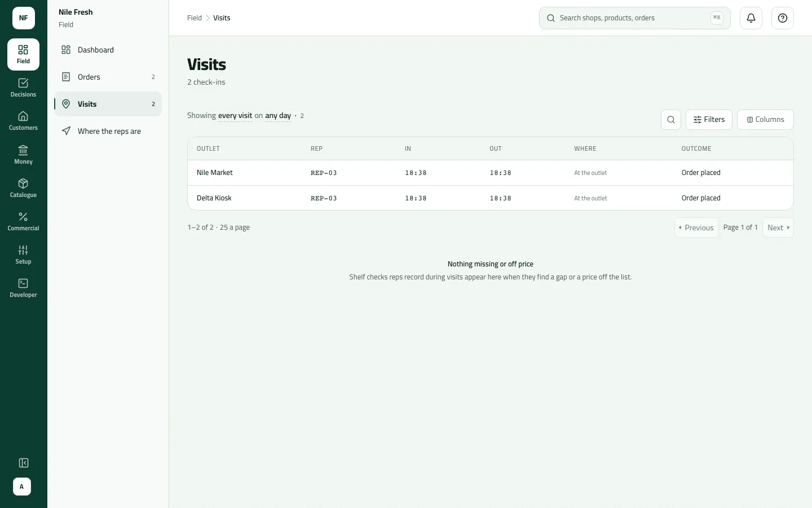Click 'REP-03' in the Delta Kiosk row
The height and width of the screenshot is (508, 812).
click(324, 199)
